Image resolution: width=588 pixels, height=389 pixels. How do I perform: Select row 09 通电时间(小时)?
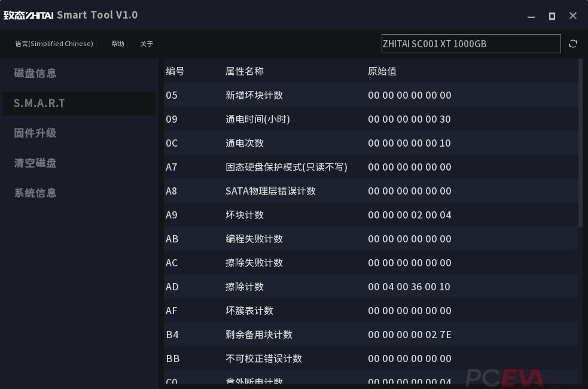click(299, 119)
